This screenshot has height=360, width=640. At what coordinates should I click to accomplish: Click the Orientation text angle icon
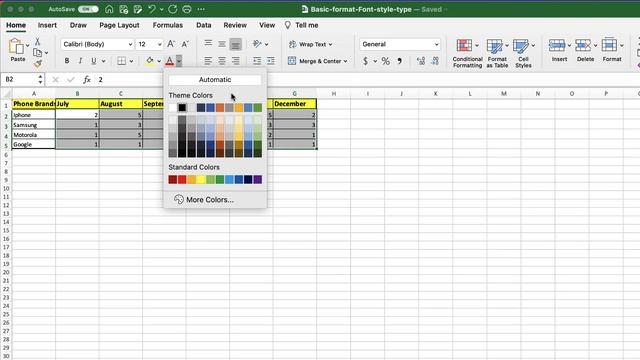click(257, 44)
